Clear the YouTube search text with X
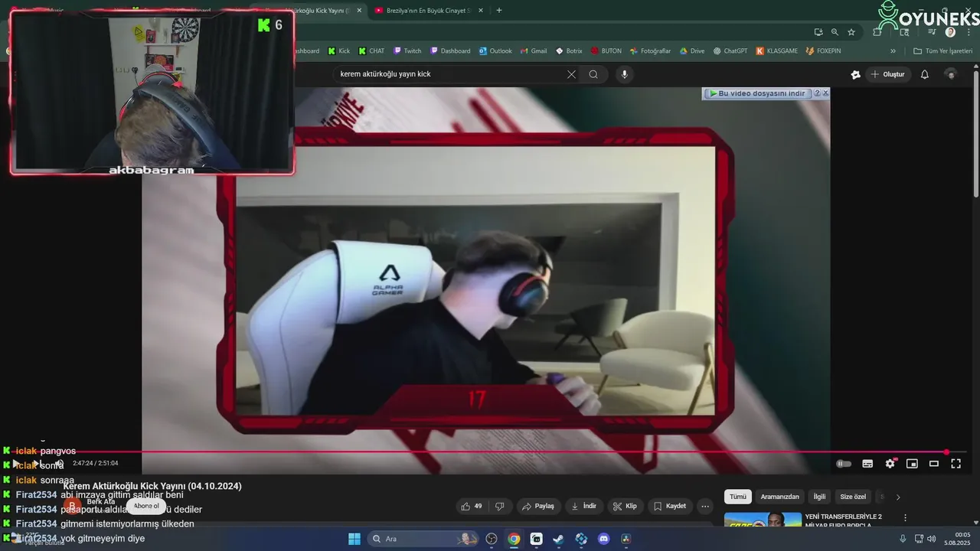Image resolution: width=980 pixels, height=551 pixels. coord(571,74)
